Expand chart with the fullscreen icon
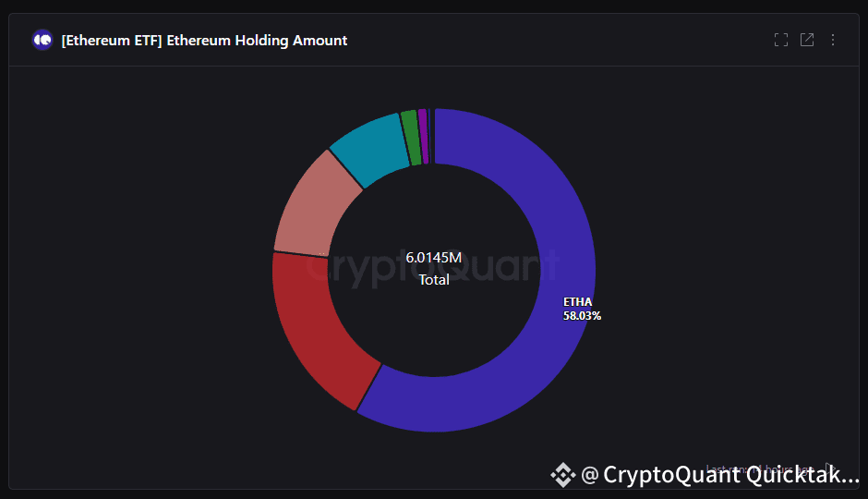 781,40
